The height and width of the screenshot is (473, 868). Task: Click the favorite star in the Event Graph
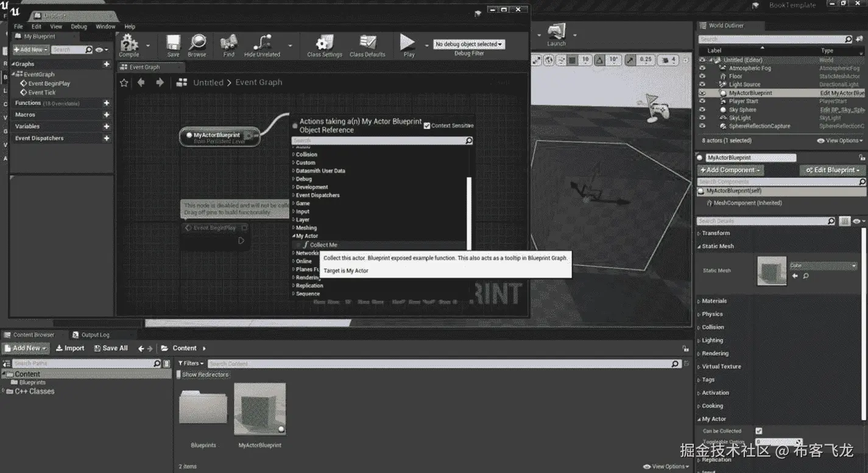124,82
